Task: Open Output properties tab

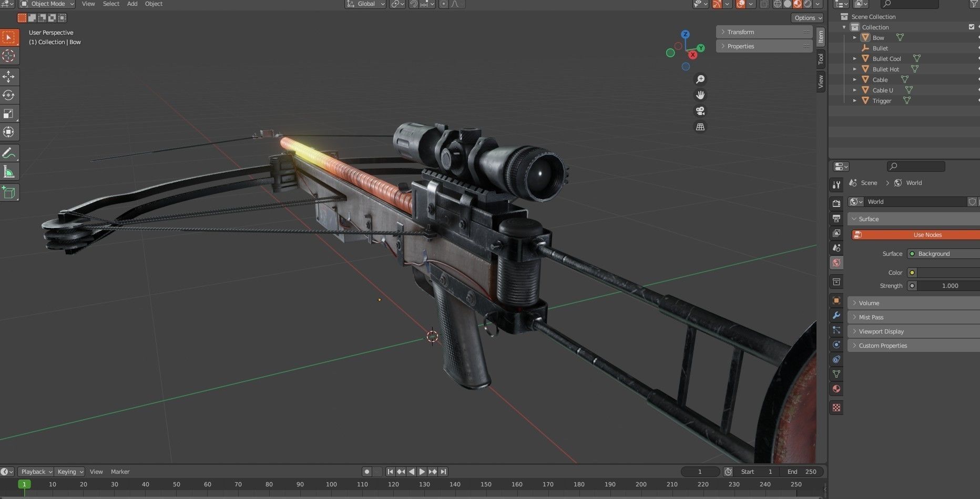Action: tap(836, 218)
